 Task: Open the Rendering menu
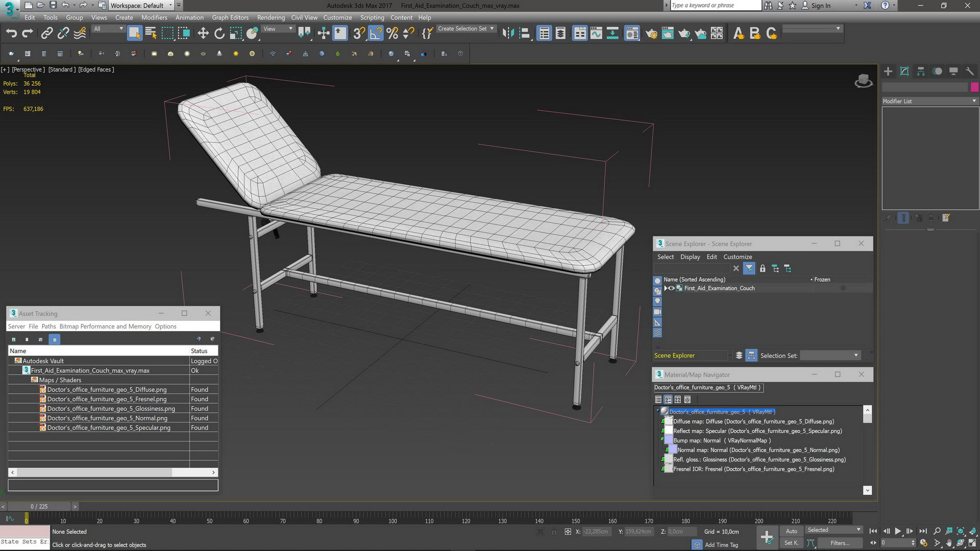tap(271, 17)
